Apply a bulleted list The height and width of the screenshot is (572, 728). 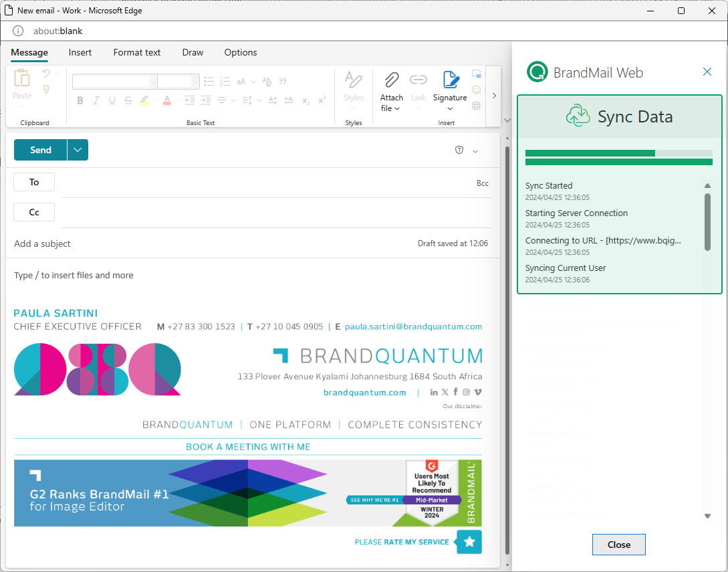[209, 82]
